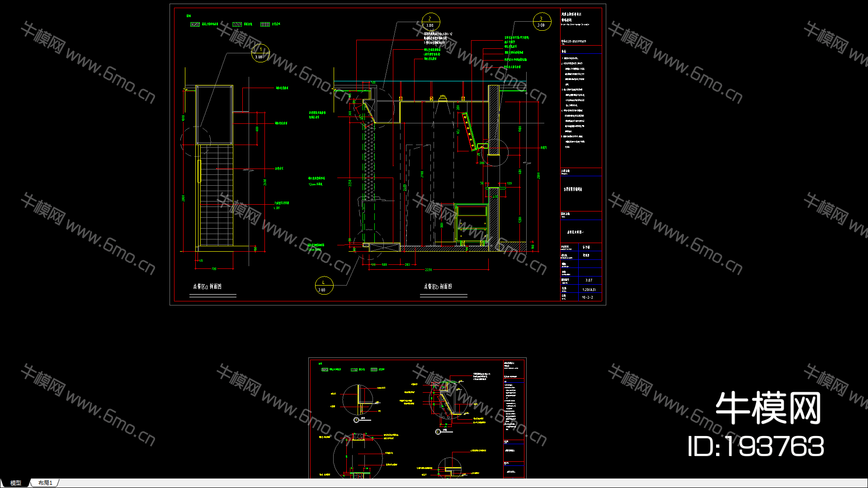Select the grid pattern legend swatch

[265, 24]
